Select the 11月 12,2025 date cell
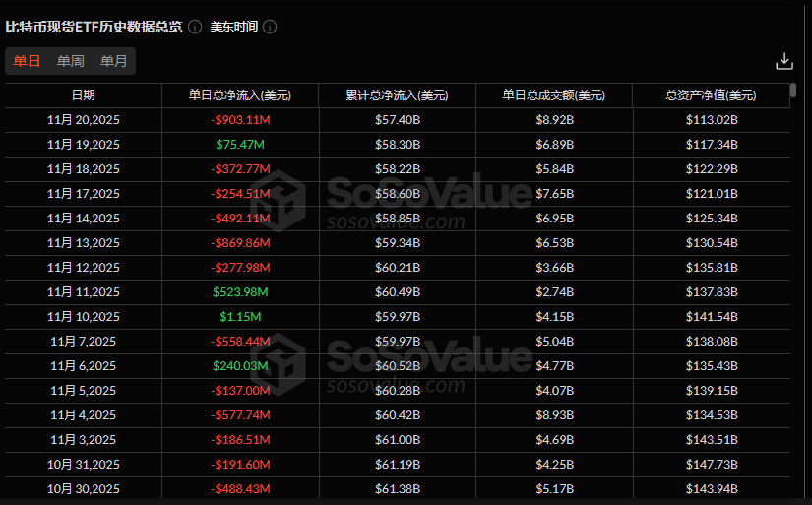 point(84,268)
